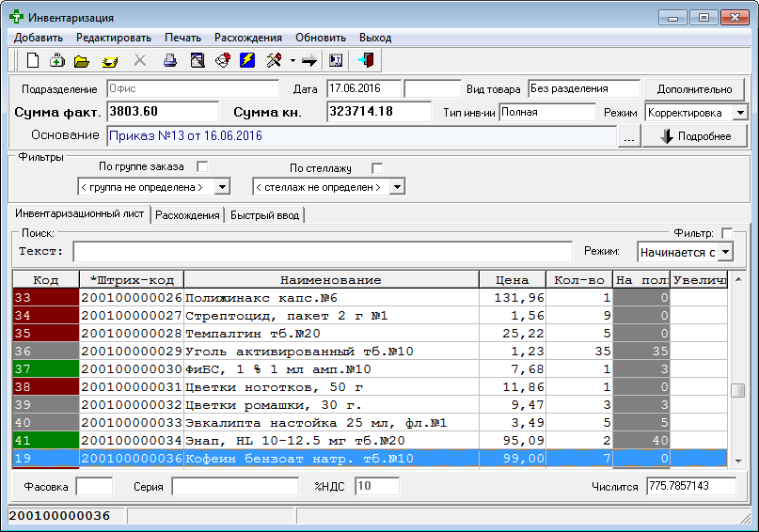Click the black right arrow toolbar icon
Viewport: 759px width, 532px height.
309,61
